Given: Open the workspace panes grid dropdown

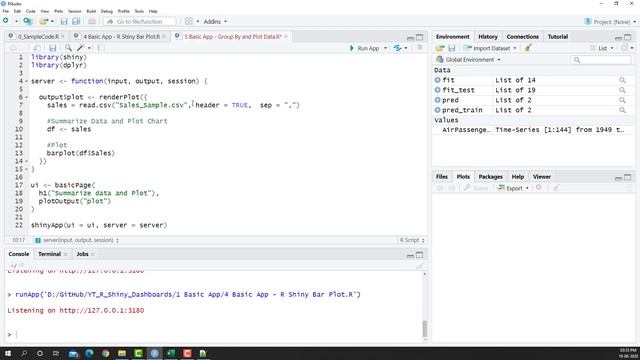Looking at the screenshot, I should point(191,21).
